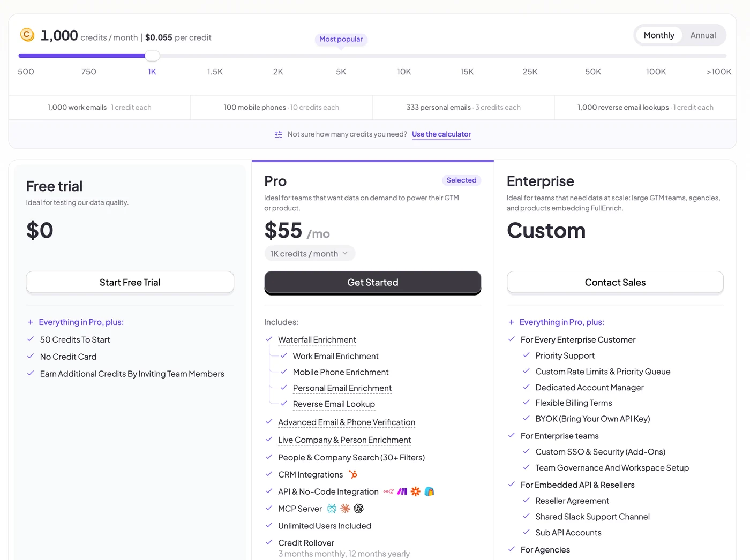Click the Perplexity icon beside MCP Server
The width and height of the screenshot is (750, 560).
pos(332,509)
